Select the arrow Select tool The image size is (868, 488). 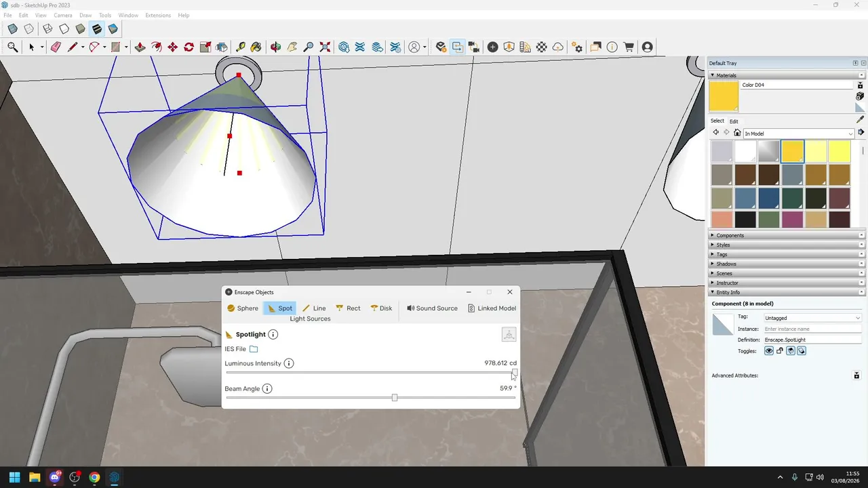click(31, 47)
